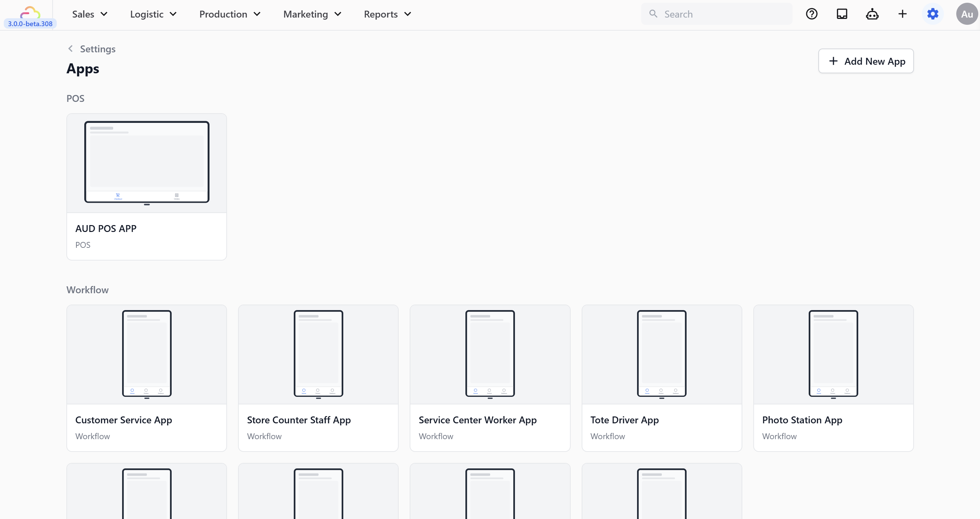Screen dimensions: 980x519
Task: Click Workflow label under Photo Station App
Action: [779, 436]
